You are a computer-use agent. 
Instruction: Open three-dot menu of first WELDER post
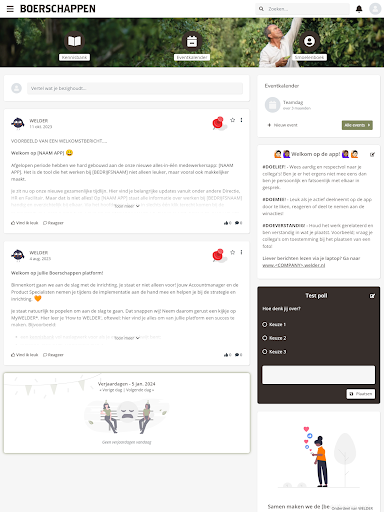pos(241,120)
